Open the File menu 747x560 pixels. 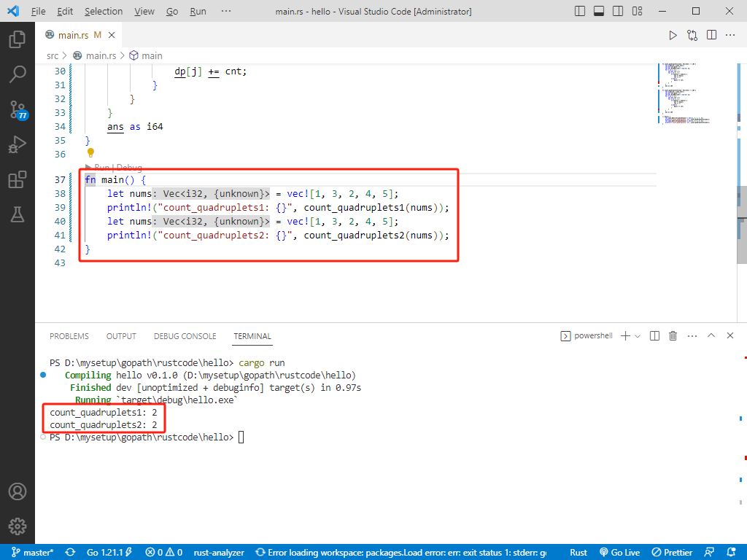pos(38,12)
